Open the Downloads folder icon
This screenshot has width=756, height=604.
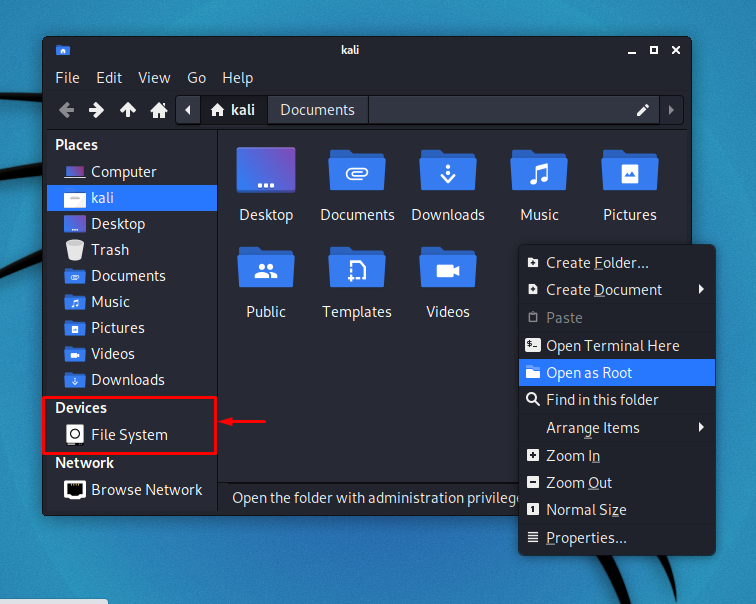[x=447, y=171]
